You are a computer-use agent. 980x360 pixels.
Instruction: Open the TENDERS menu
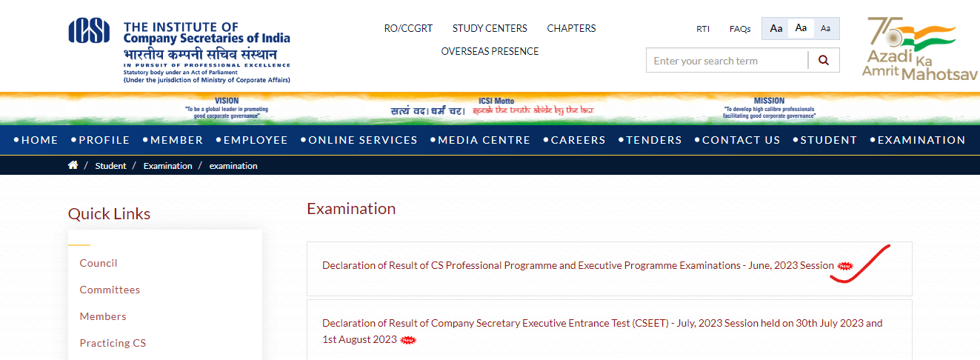(x=650, y=140)
